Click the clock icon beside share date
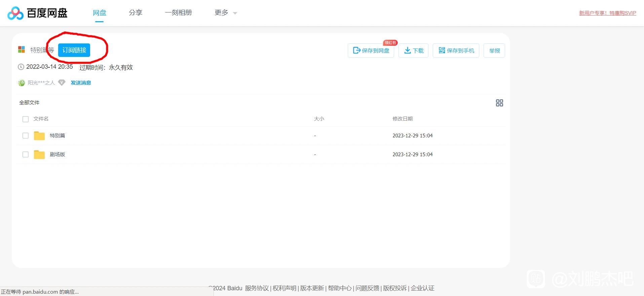644x296 pixels. point(21,67)
